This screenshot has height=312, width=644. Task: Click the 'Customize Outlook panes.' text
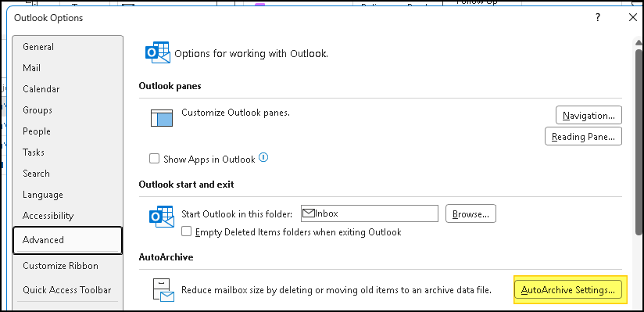point(236,113)
